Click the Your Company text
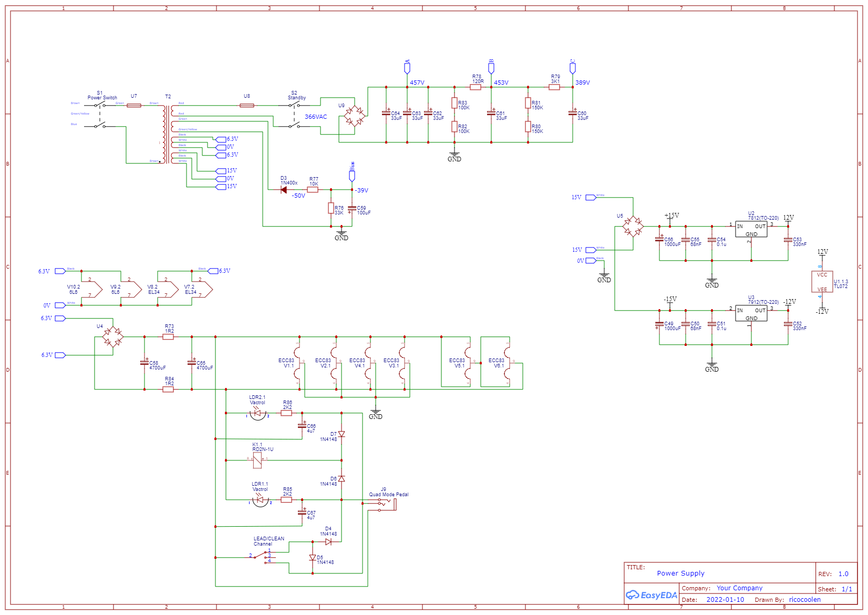 pos(740,588)
